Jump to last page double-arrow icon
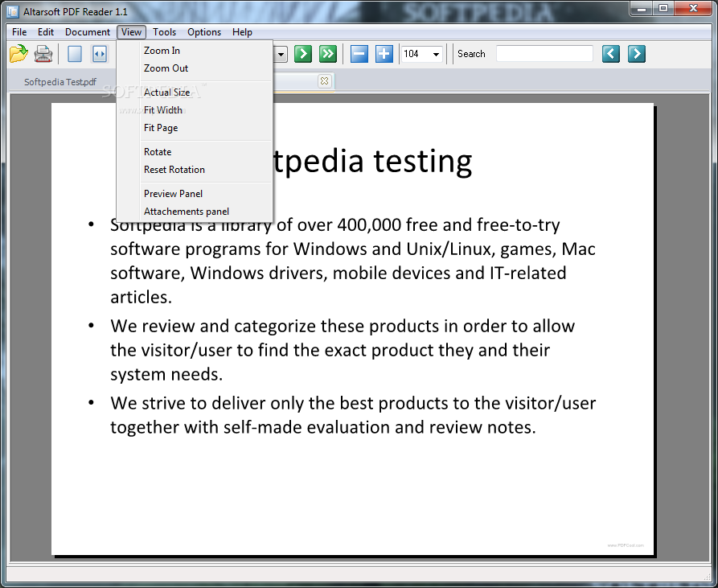The width and height of the screenshot is (718, 588). tap(328, 54)
